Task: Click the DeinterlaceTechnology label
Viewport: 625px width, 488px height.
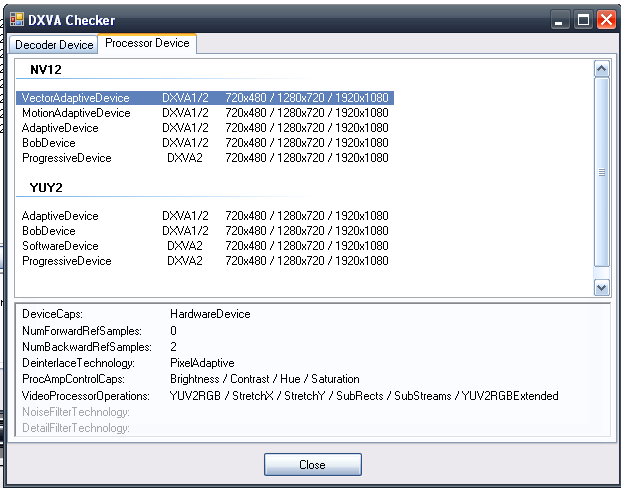Action: [x=78, y=363]
